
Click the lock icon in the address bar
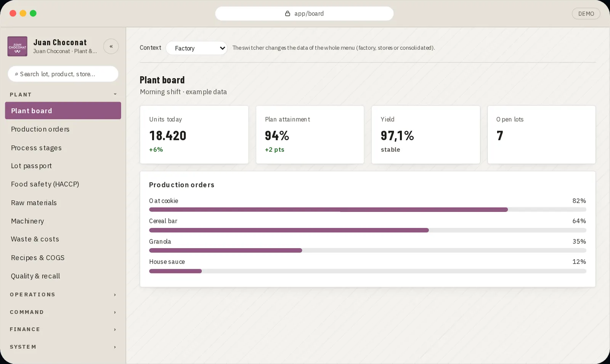pyautogui.click(x=287, y=13)
